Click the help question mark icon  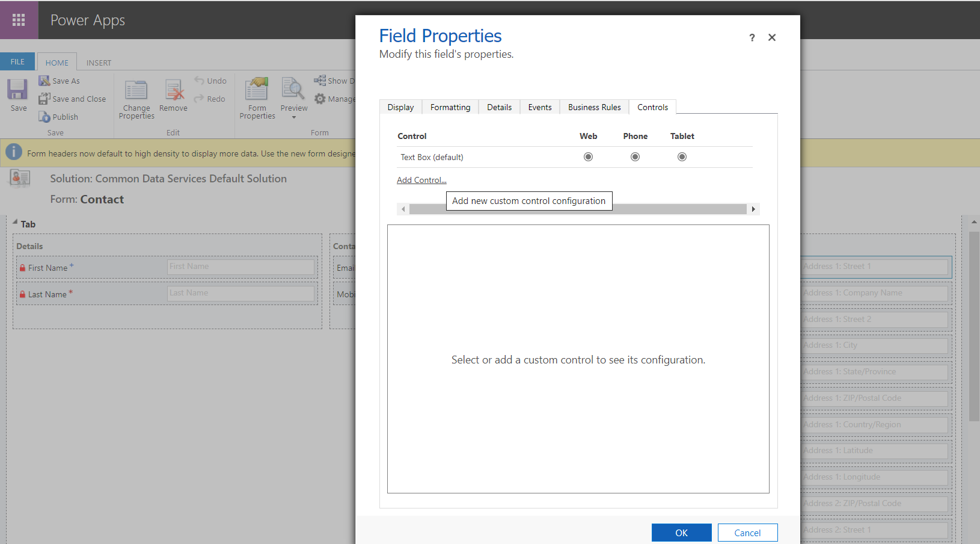pyautogui.click(x=752, y=37)
